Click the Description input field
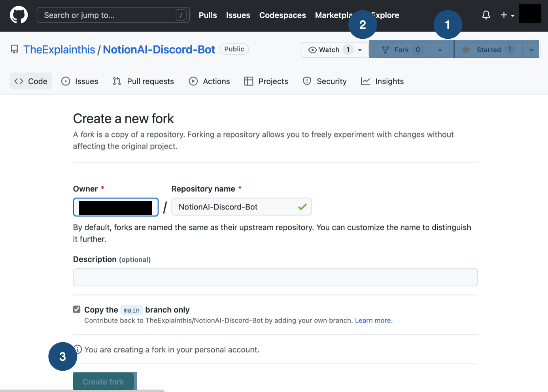Screen dimensions: 548x392 coord(275,277)
